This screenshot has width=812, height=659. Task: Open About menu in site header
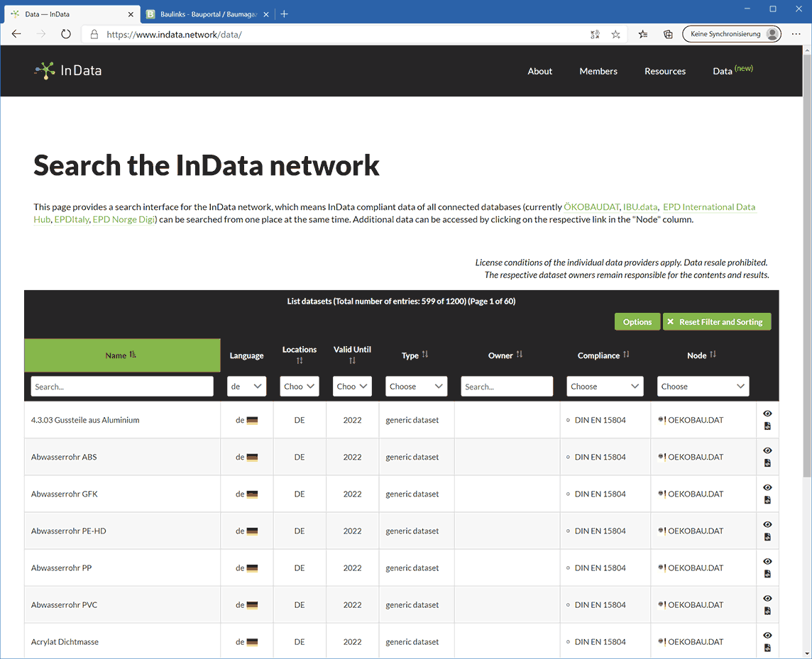point(539,72)
